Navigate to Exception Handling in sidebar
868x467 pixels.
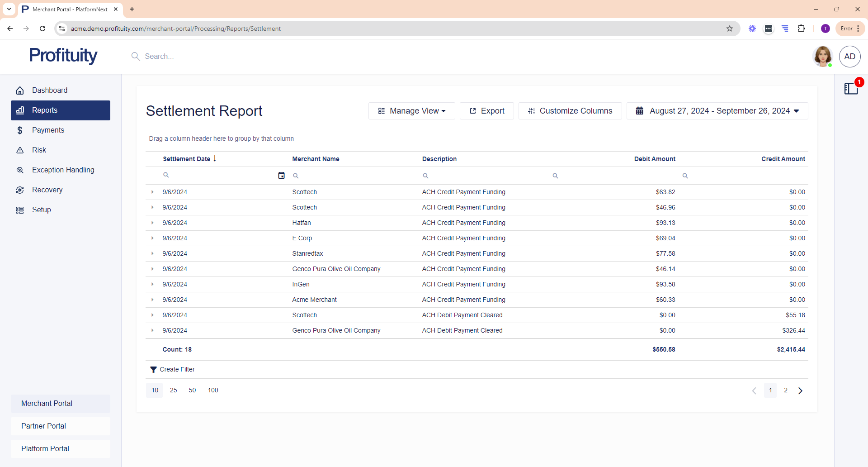(63, 170)
